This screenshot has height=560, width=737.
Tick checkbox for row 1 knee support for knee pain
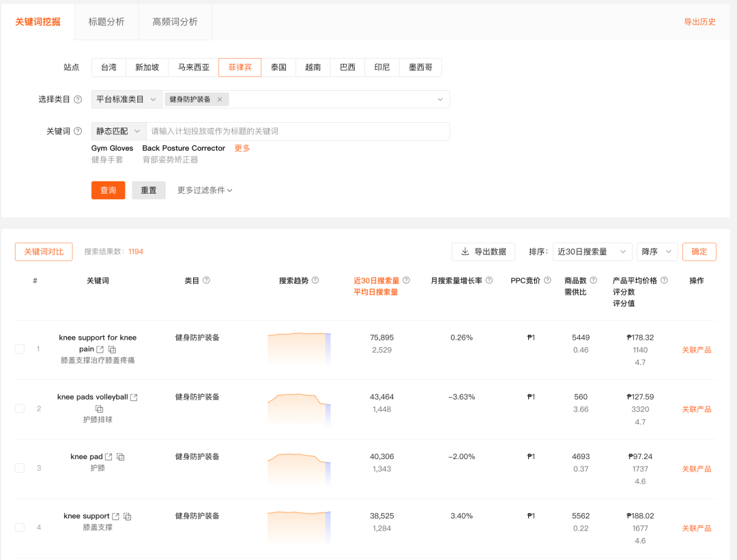(20, 349)
